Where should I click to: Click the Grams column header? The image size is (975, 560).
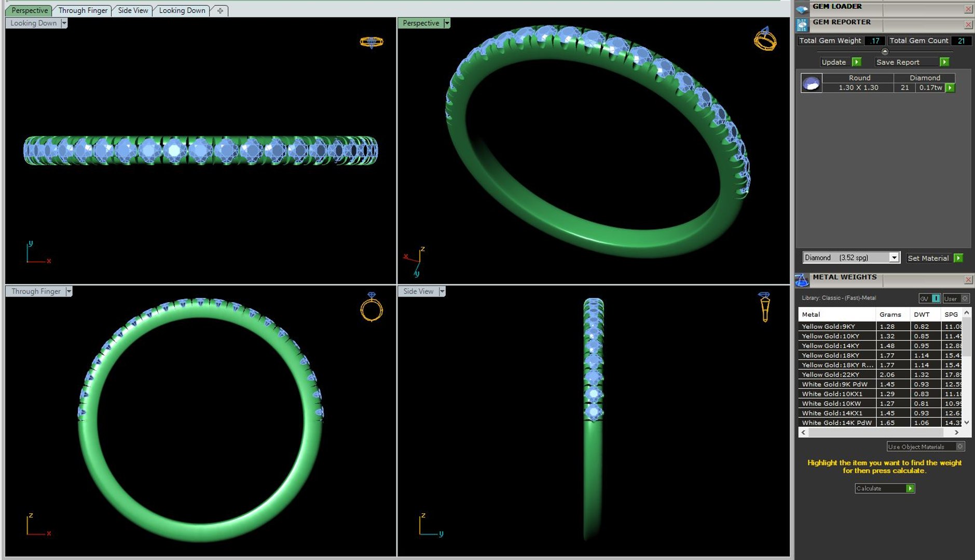pyautogui.click(x=893, y=314)
